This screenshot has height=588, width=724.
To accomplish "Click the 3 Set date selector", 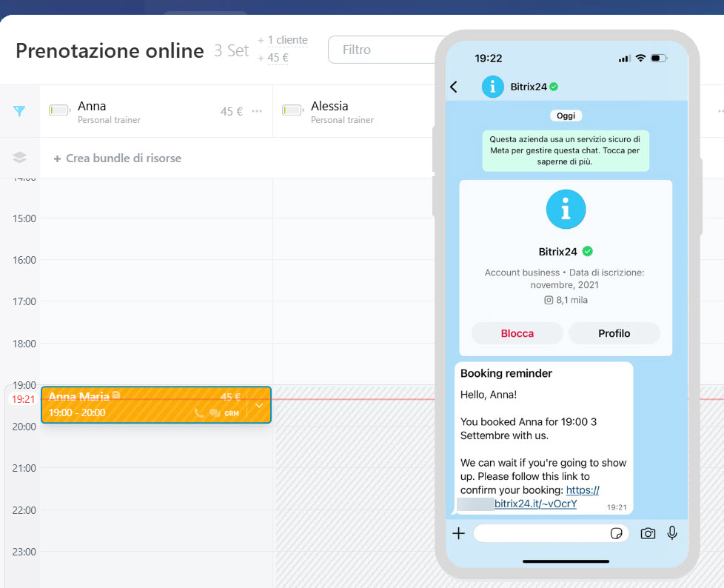I will [232, 50].
